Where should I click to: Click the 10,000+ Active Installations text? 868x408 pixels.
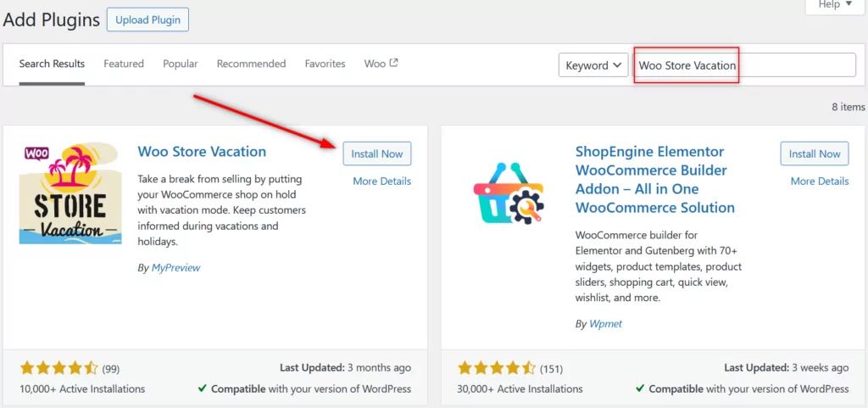pyautogui.click(x=82, y=388)
